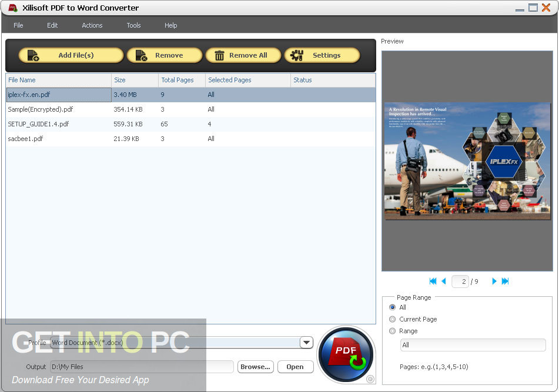Image resolution: width=559 pixels, height=392 pixels.
Task: Select the SETUP_GUIDE1.4.pdf file row
Action: pos(190,124)
